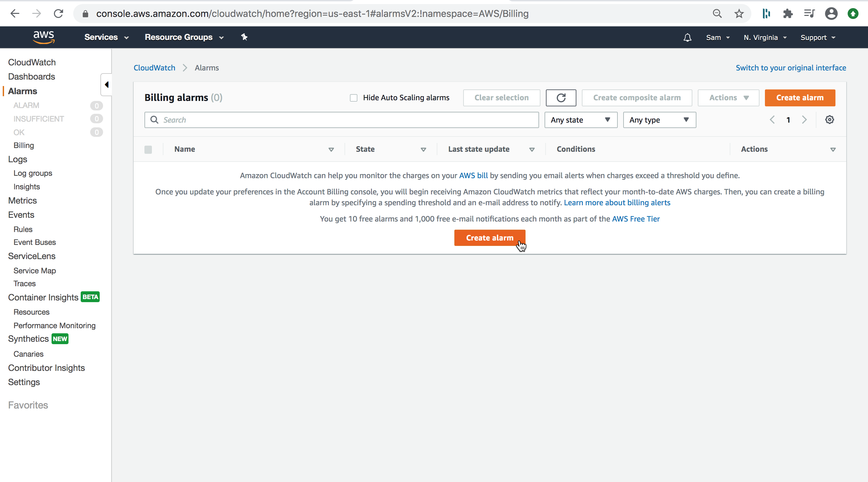Click the refresh alarms icon button

(x=561, y=98)
